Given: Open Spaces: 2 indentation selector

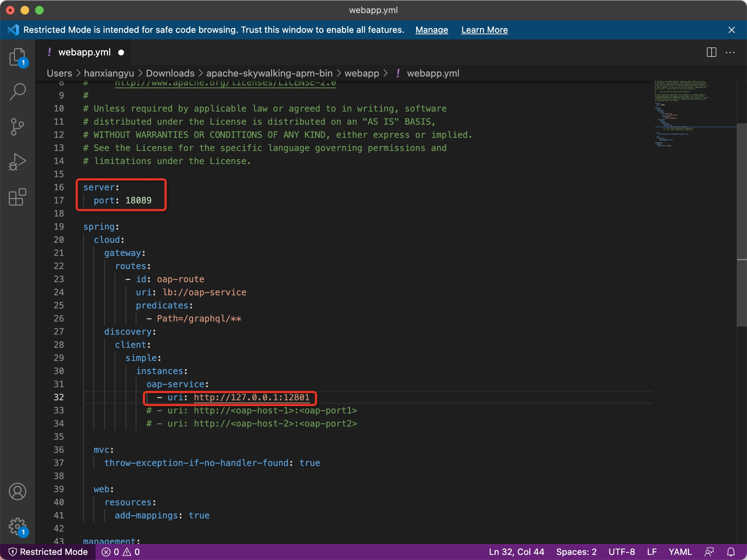Looking at the screenshot, I should point(576,552).
